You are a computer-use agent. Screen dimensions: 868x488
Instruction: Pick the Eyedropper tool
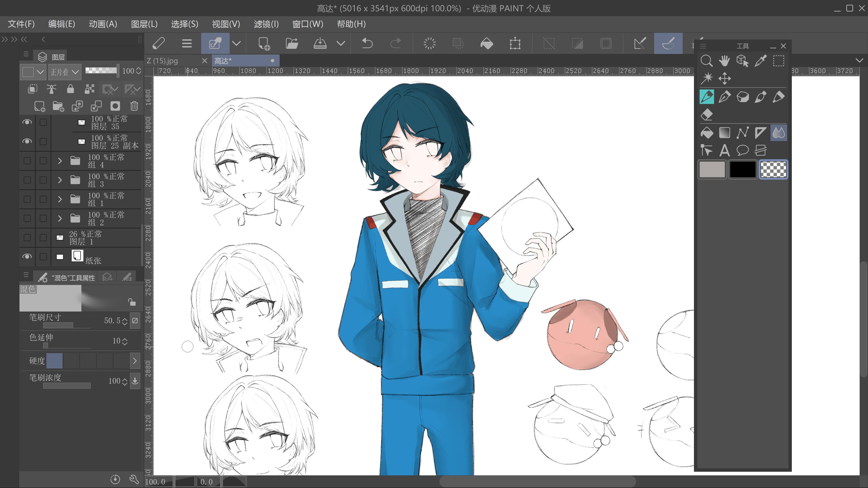tap(760, 61)
